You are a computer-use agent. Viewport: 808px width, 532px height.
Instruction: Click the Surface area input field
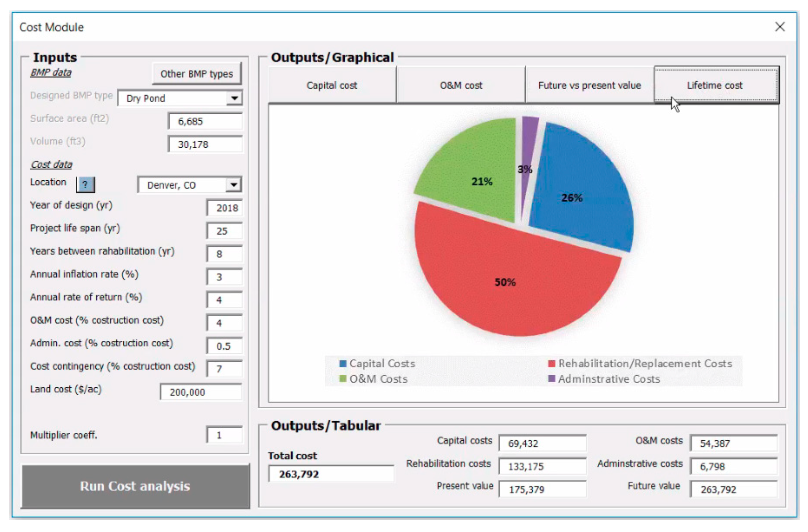[205, 121]
